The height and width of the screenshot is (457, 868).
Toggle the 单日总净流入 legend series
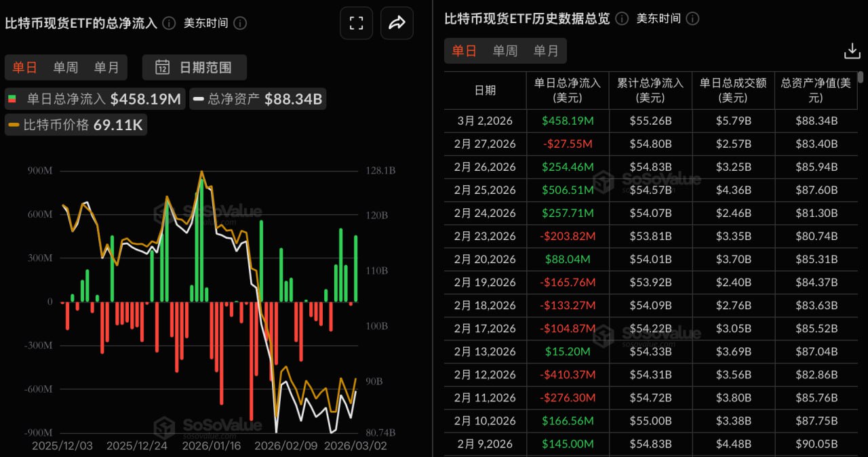click(x=94, y=99)
